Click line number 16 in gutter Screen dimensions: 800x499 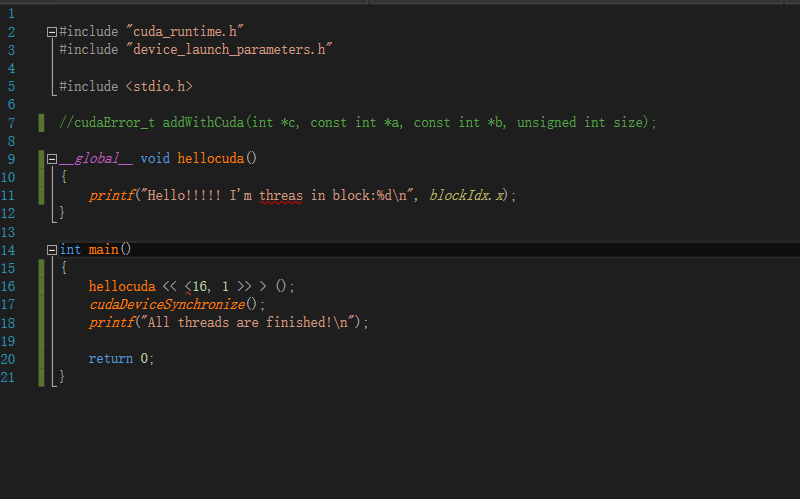pos(8,286)
